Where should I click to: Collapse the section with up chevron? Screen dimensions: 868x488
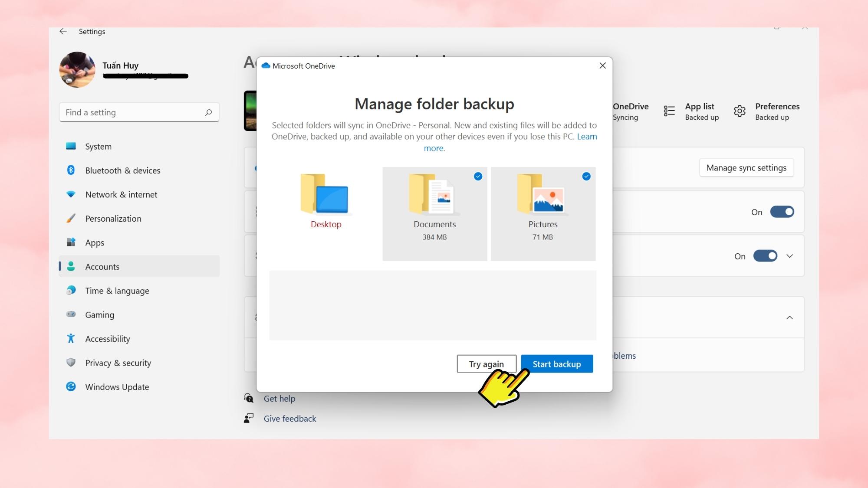790,318
